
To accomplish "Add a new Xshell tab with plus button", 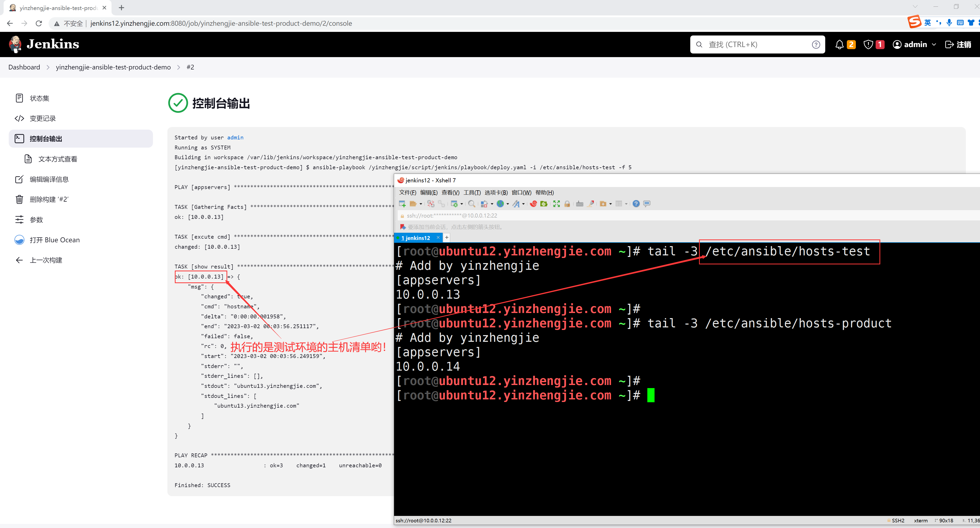I will [x=447, y=238].
